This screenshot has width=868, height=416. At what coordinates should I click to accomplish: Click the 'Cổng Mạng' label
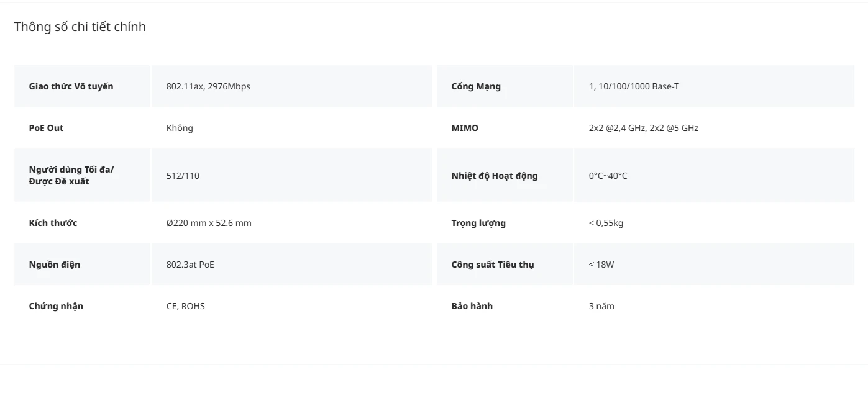tap(476, 86)
